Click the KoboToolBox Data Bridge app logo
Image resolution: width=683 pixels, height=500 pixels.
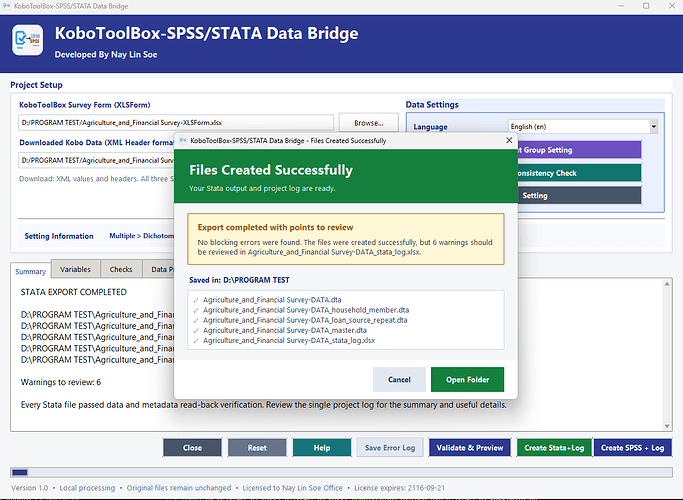coord(27,40)
